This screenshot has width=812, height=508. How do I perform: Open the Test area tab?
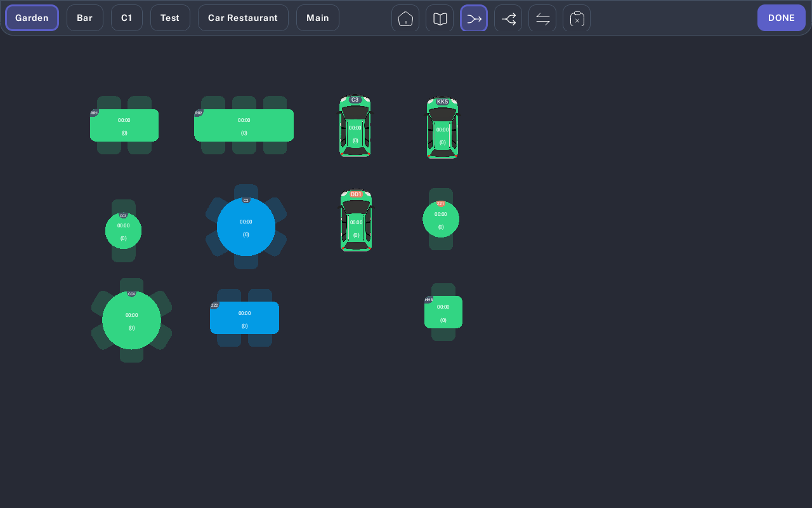coord(170,18)
